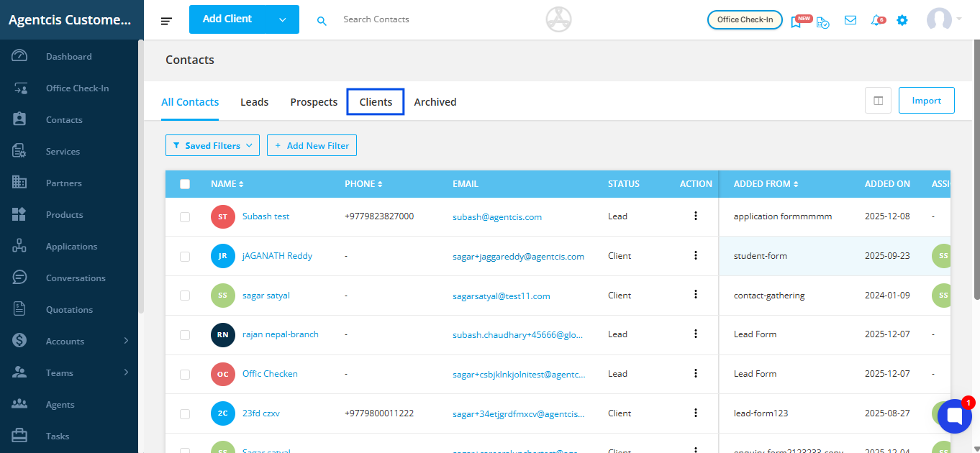The height and width of the screenshot is (453, 980).
Task: Switch to the Clients tab
Action: pyautogui.click(x=376, y=102)
